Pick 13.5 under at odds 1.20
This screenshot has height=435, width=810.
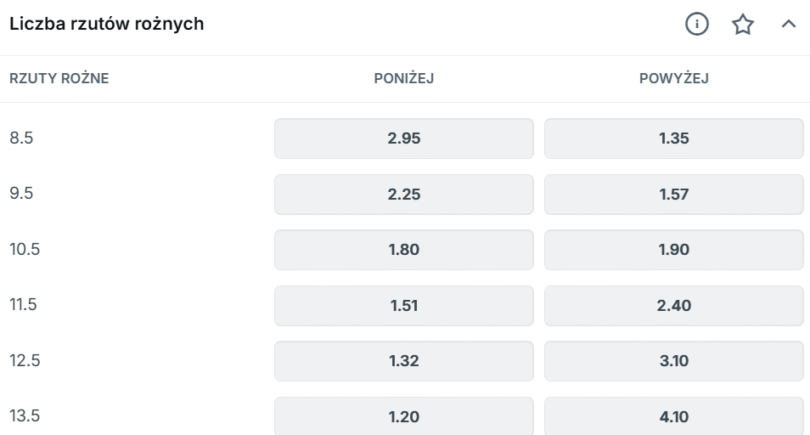pos(404,416)
